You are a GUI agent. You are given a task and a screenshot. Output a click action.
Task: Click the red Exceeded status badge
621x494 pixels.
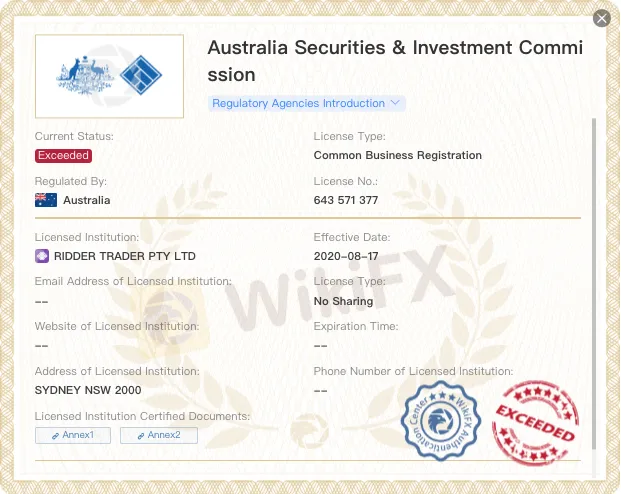click(63, 155)
